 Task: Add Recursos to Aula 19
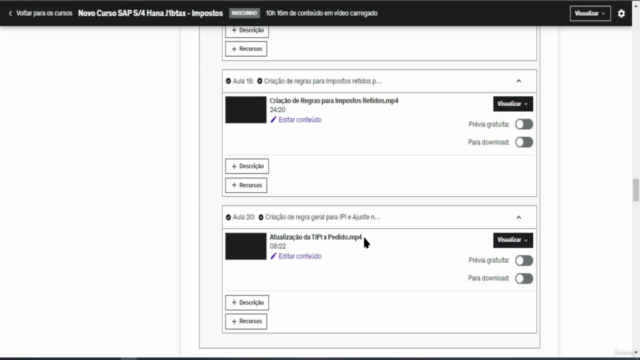[x=246, y=185]
